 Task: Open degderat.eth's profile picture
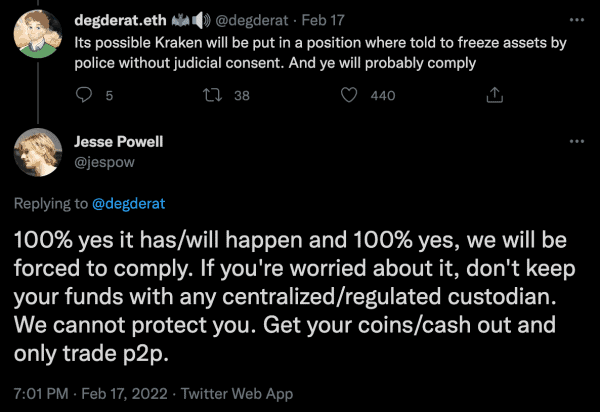pyautogui.click(x=40, y=34)
